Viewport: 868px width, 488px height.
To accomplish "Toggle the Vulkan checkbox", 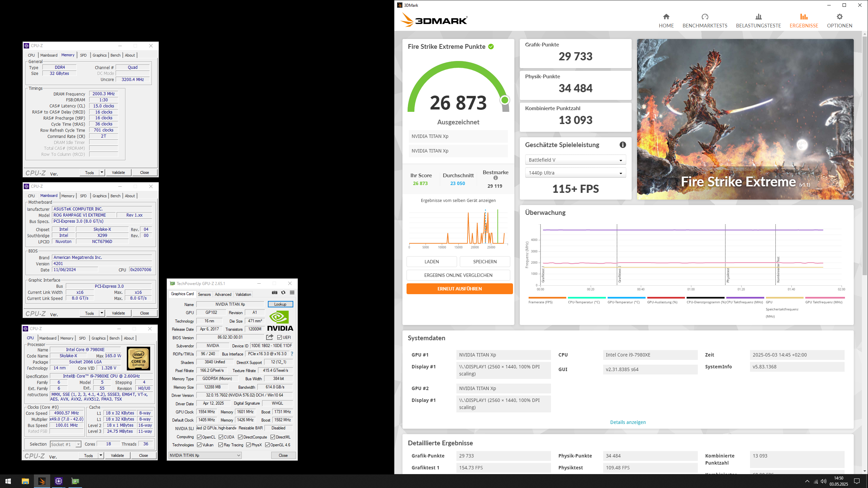I will [199, 445].
